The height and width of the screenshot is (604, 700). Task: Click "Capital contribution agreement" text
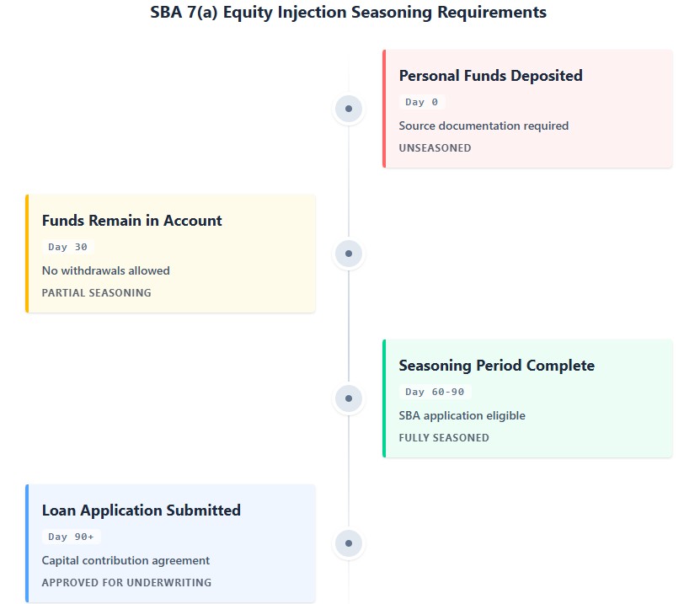pos(126,561)
